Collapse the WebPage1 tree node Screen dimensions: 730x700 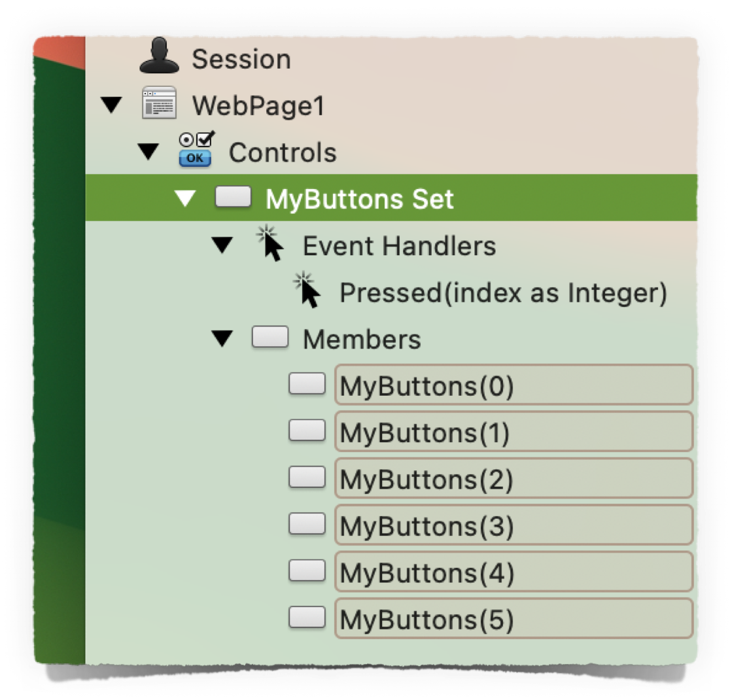tap(111, 103)
